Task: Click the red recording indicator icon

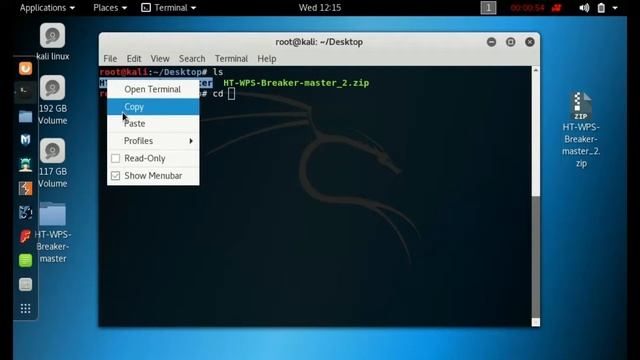Action: coord(557,8)
